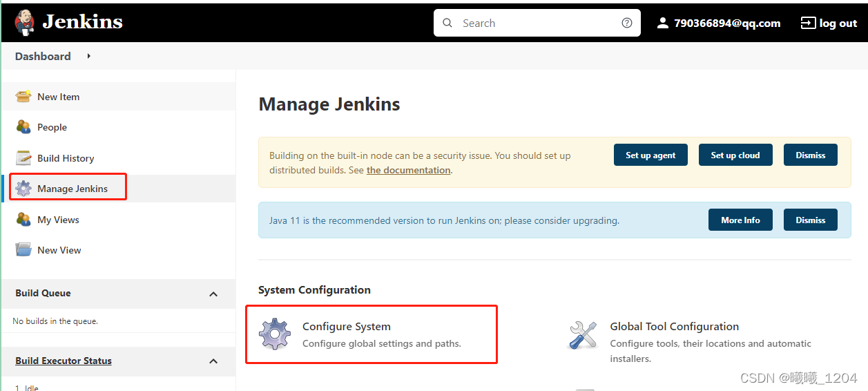Collapse the Build Executor Status chevron
Viewport: 868px width, 391px height.
tap(213, 361)
